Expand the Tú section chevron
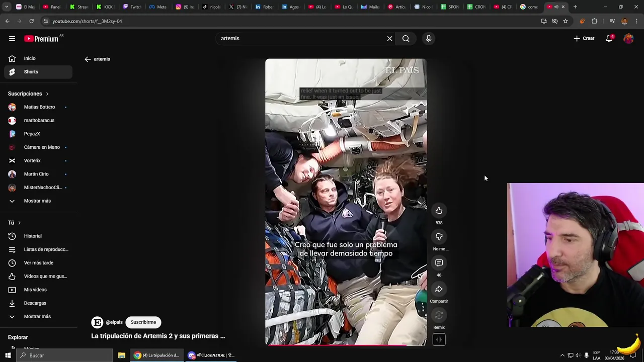This screenshot has height=362, width=644. point(20,223)
